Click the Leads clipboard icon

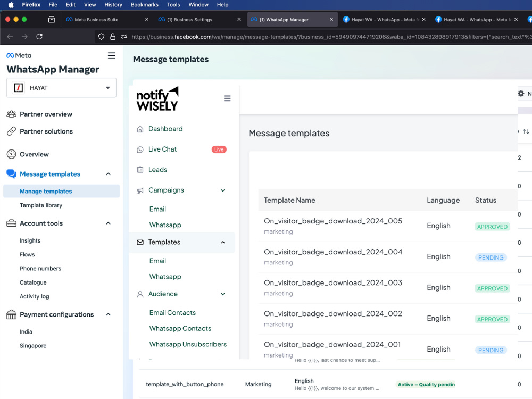(140, 170)
